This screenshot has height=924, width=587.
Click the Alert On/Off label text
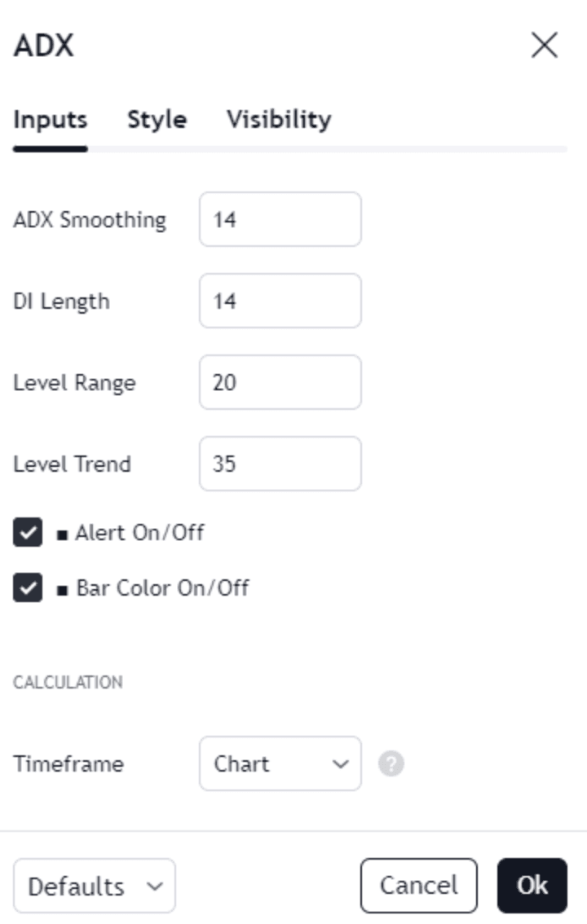coord(139,534)
